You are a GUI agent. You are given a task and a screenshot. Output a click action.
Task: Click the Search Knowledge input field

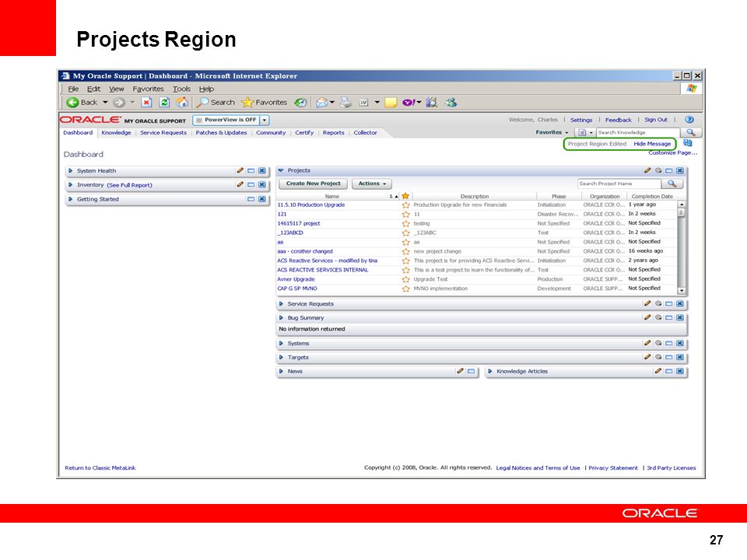638,132
